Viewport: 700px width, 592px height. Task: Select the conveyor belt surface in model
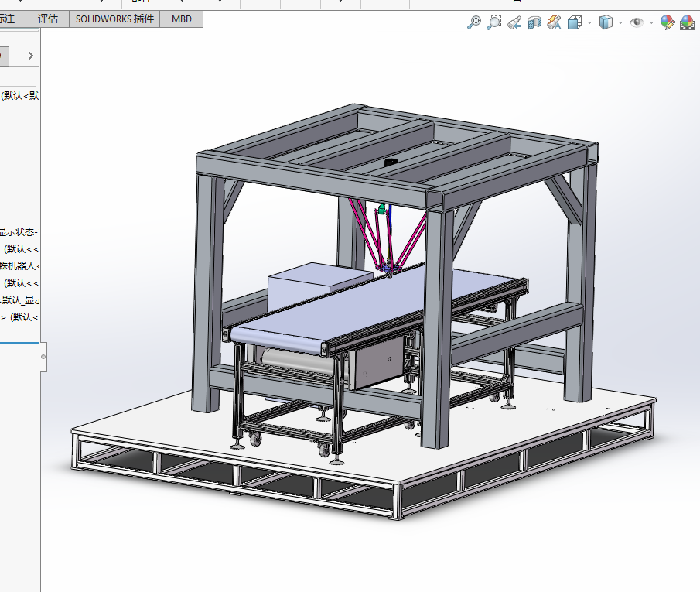[x=357, y=308]
